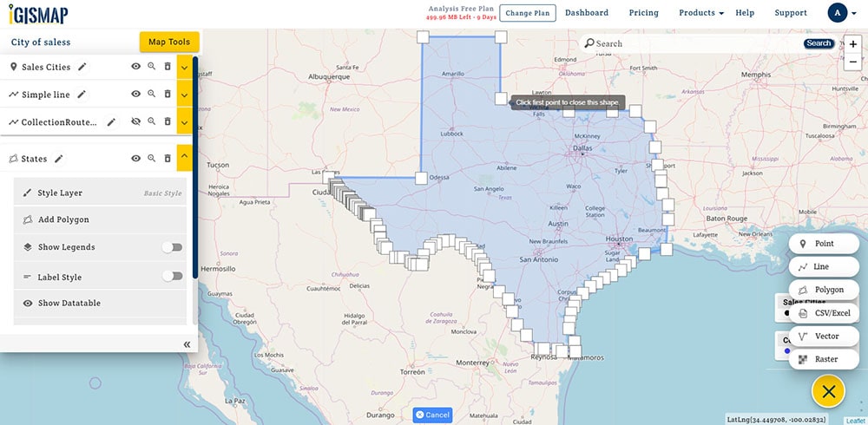Delete the States layer

pyautogui.click(x=168, y=158)
